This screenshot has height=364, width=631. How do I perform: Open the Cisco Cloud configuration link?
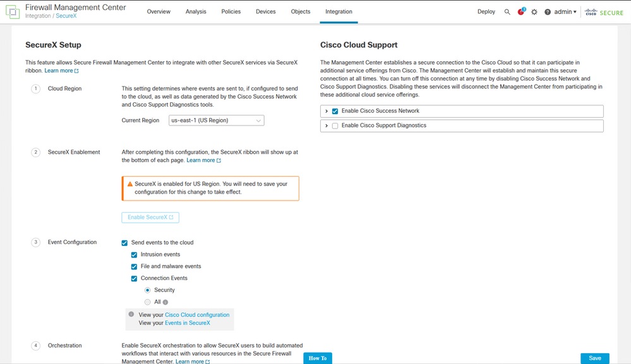(x=197, y=315)
